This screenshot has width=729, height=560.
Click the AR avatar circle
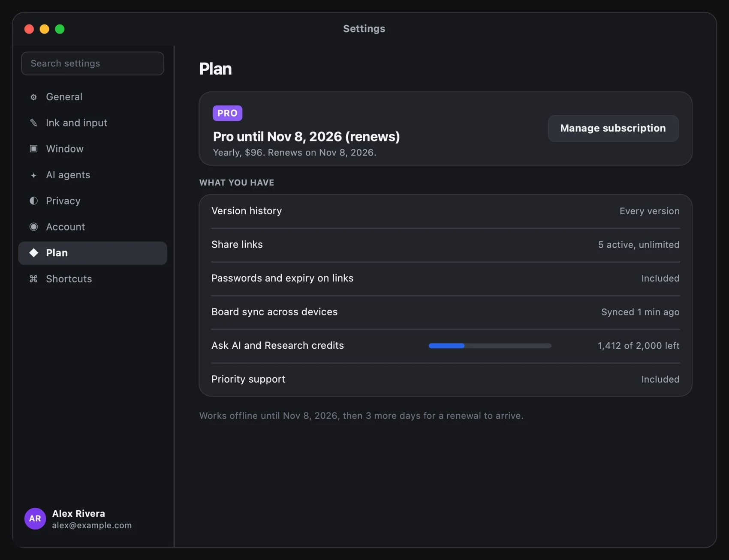35,519
